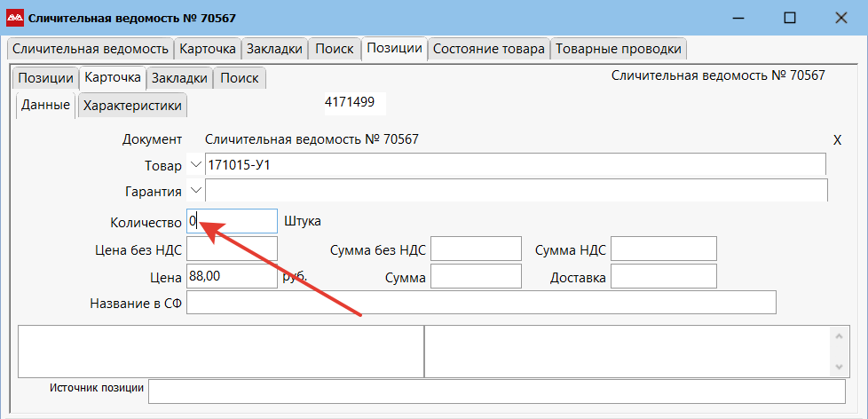Click the Цена field showing 88,00
The image size is (868, 419).
[x=233, y=277]
